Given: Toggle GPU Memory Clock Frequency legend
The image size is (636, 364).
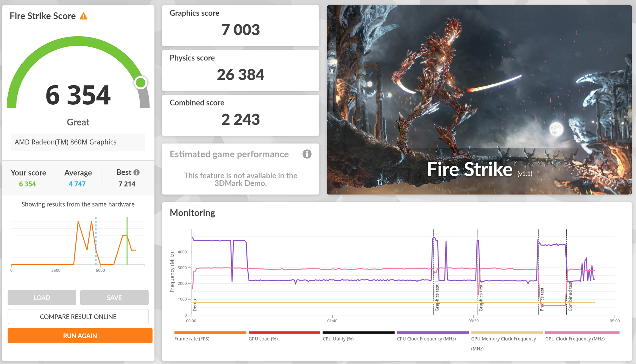Looking at the screenshot, I should pyautogui.click(x=503, y=339).
